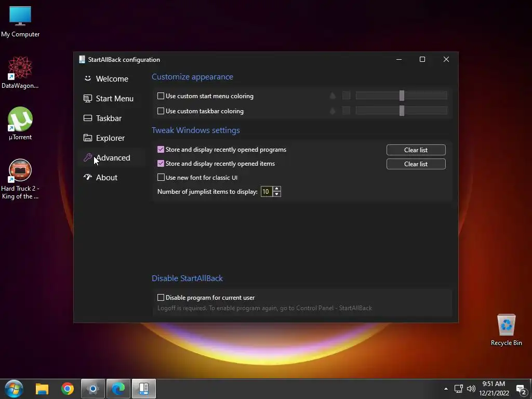Maximize the StartAllBack configuration window

pyautogui.click(x=422, y=59)
